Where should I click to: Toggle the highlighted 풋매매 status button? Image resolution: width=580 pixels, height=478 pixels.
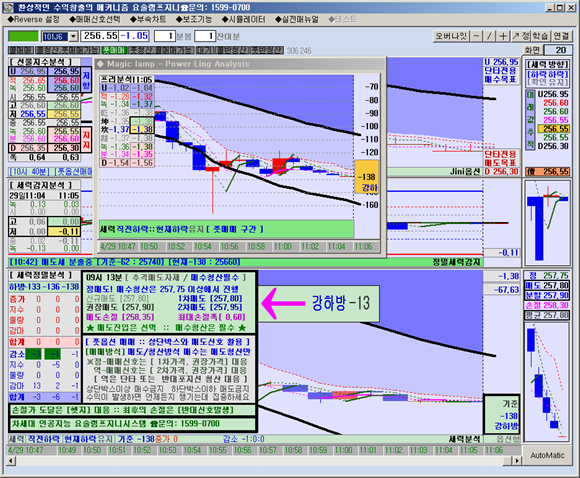(x=114, y=50)
